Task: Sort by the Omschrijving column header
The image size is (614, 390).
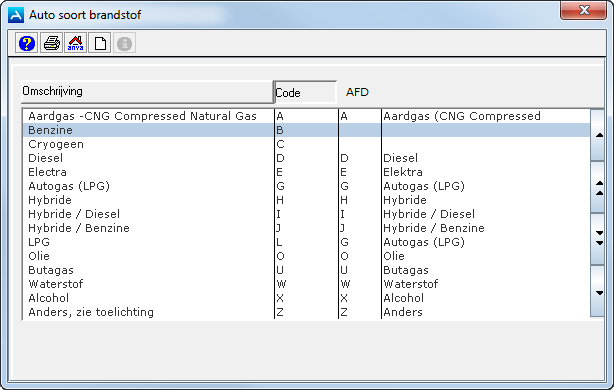Action: pyautogui.click(x=147, y=92)
